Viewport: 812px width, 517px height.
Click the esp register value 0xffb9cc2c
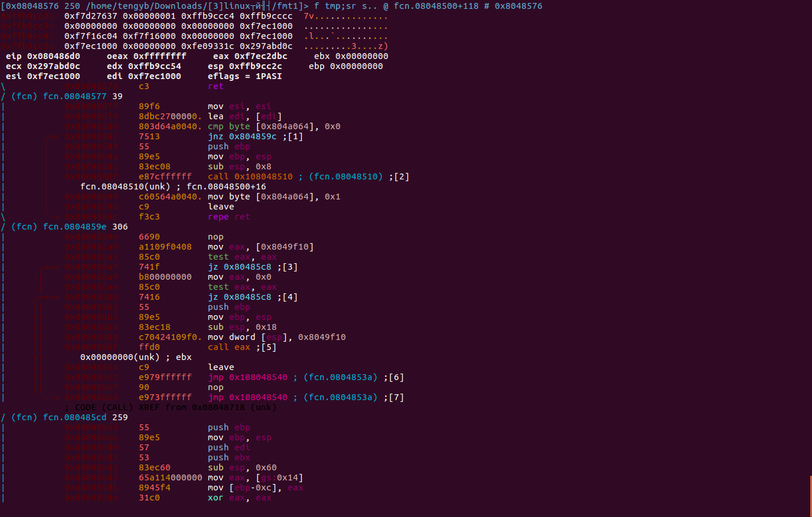tap(256, 66)
